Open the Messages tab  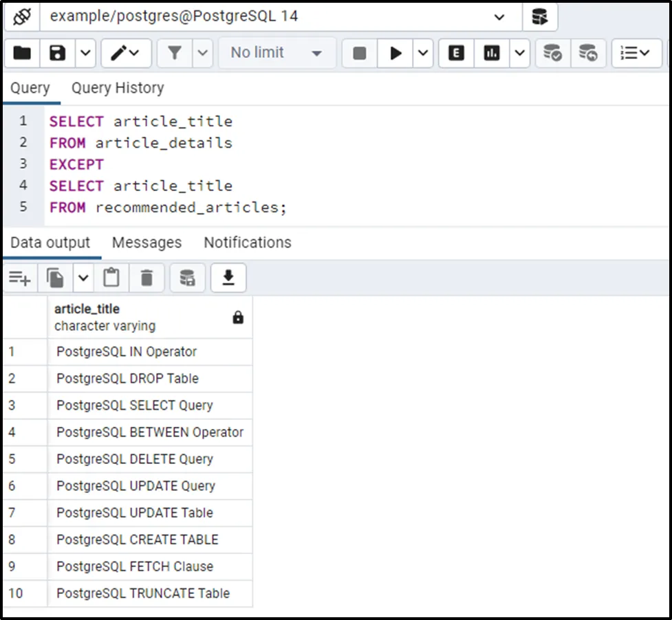[147, 243]
